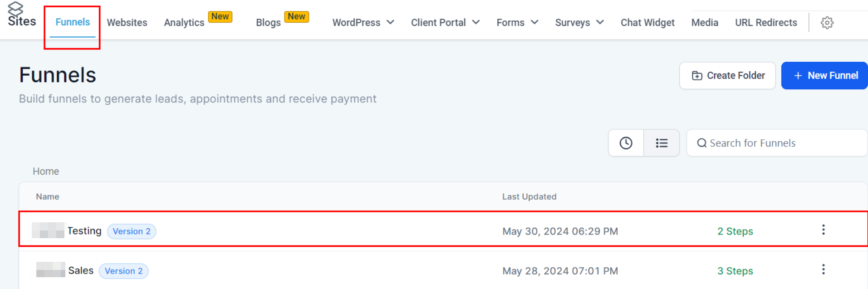Switch to recent view clock icon
The image size is (868, 289).
[x=626, y=143]
